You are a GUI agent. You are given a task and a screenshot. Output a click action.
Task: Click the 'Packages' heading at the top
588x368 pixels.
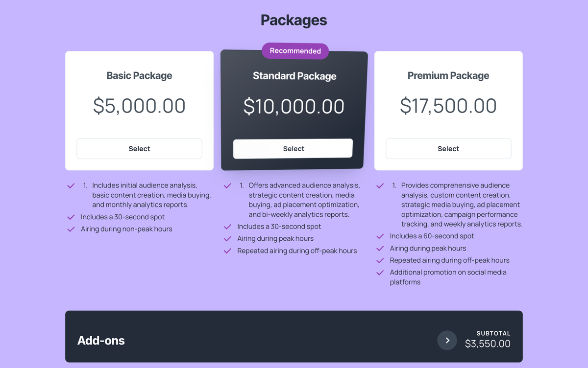point(294,20)
